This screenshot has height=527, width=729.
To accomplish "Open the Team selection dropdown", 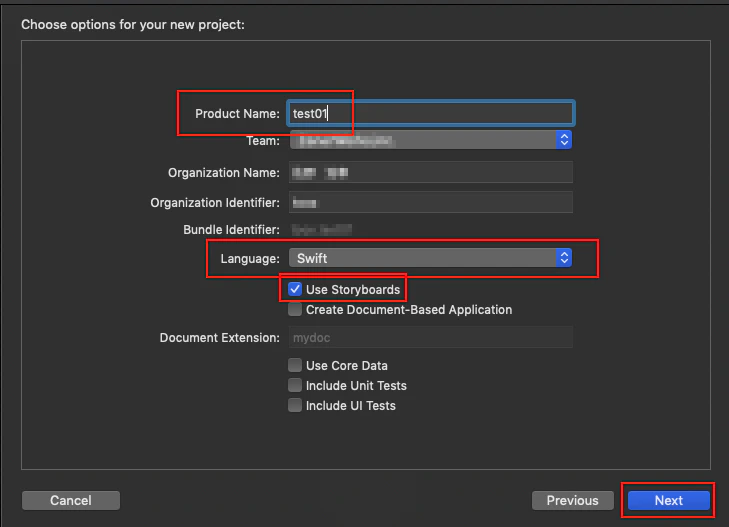I will (431, 140).
